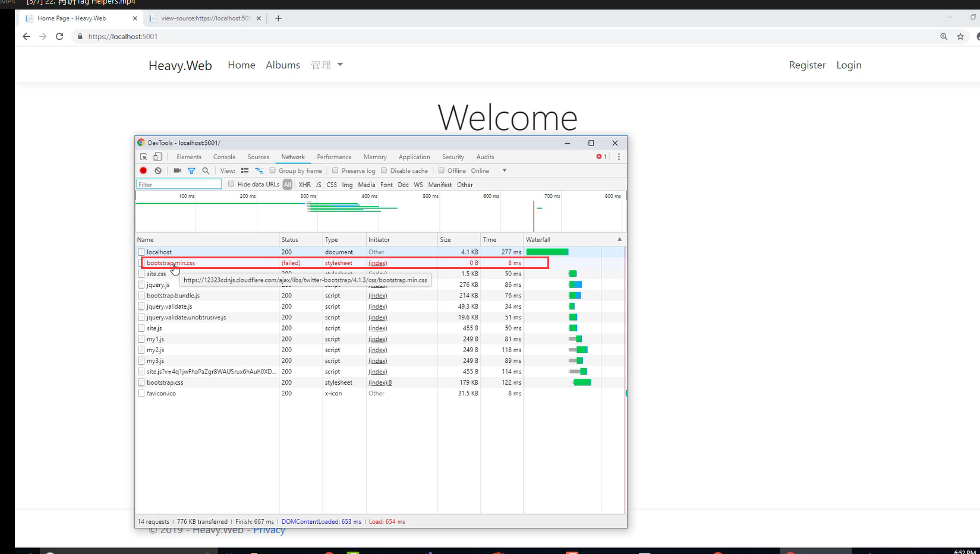This screenshot has width=980, height=554.
Task: Click the inspect element picker icon in DevTools
Action: [x=143, y=157]
